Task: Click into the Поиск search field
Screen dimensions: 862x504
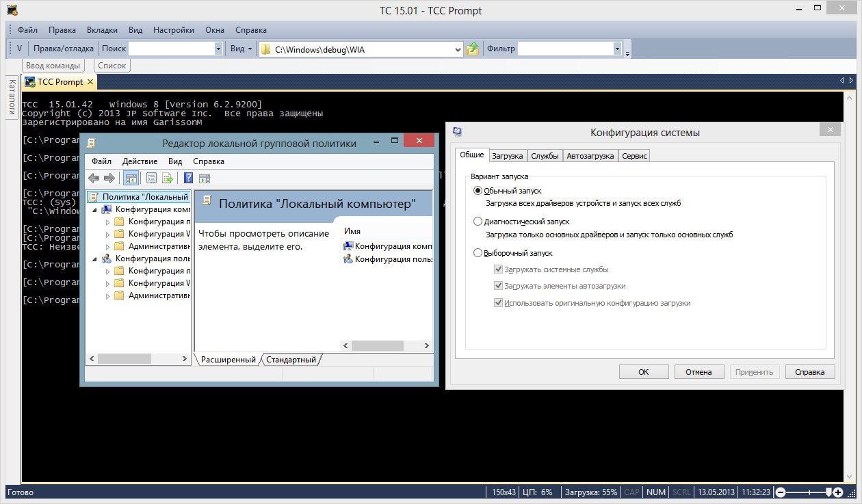Action: (x=172, y=49)
